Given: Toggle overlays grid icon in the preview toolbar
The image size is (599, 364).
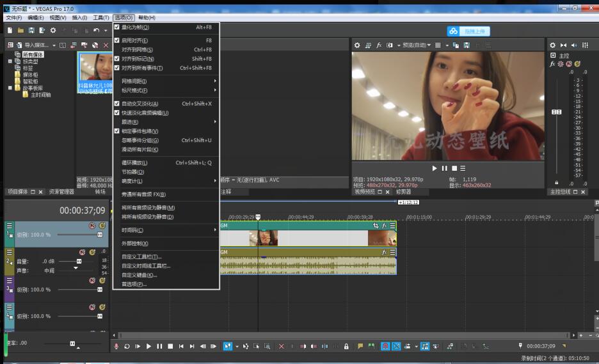Looking at the screenshot, I should [x=438, y=45].
